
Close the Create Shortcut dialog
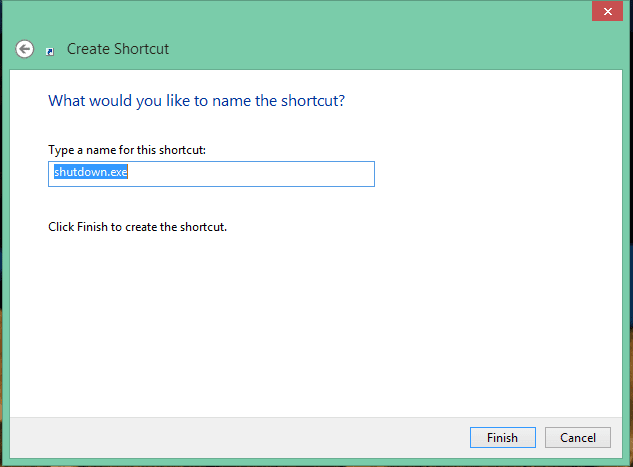pos(607,11)
